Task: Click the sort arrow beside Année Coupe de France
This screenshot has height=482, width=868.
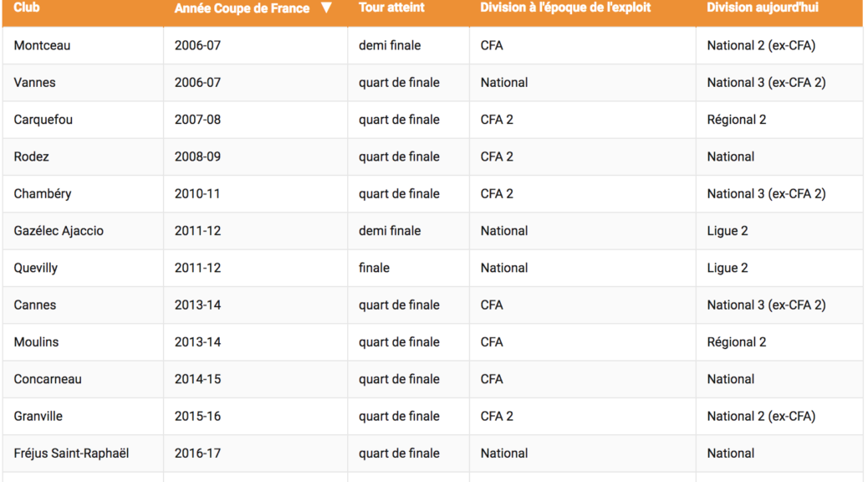Action: [x=326, y=8]
